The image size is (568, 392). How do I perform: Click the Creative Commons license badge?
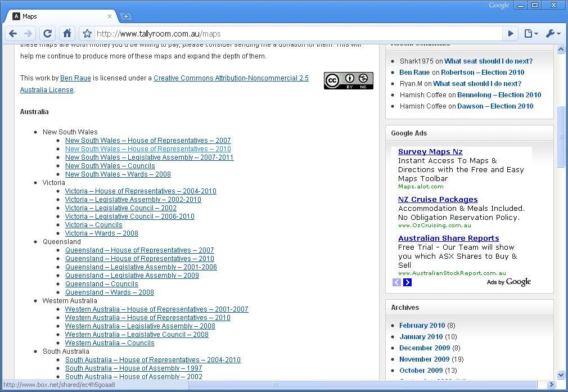tap(349, 80)
